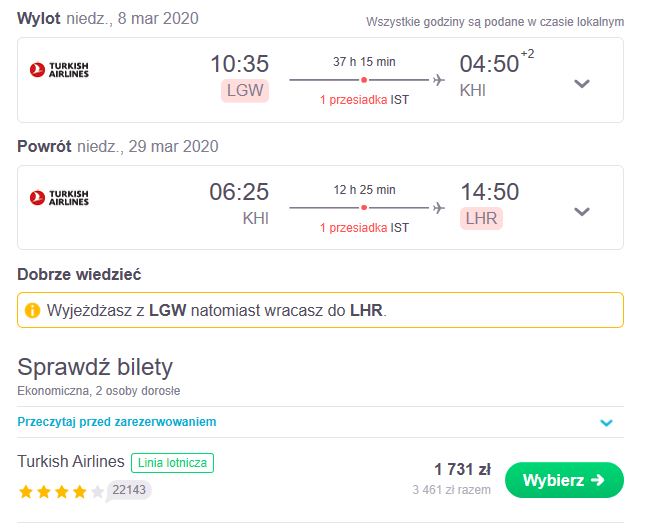Open Przeczytaj przed zarezerwowaniem link
The image size is (648, 530).
117,422
